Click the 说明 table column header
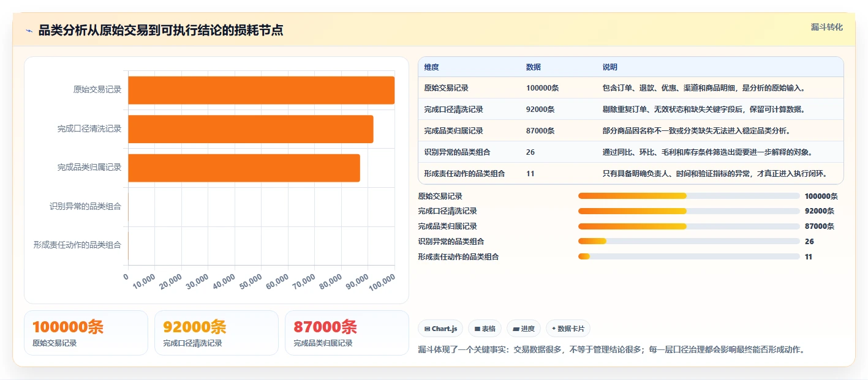This screenshot has width=868, height=380. tap(609, 67)
